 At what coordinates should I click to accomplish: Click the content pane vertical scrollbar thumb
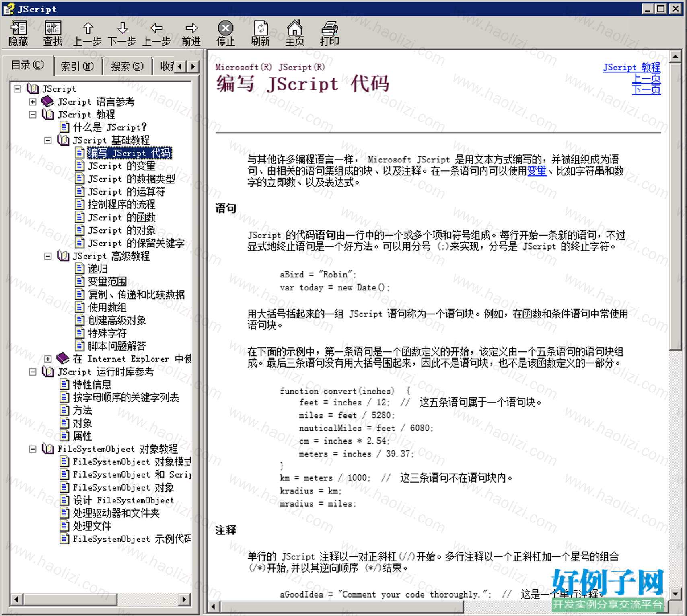pos(675,206)
